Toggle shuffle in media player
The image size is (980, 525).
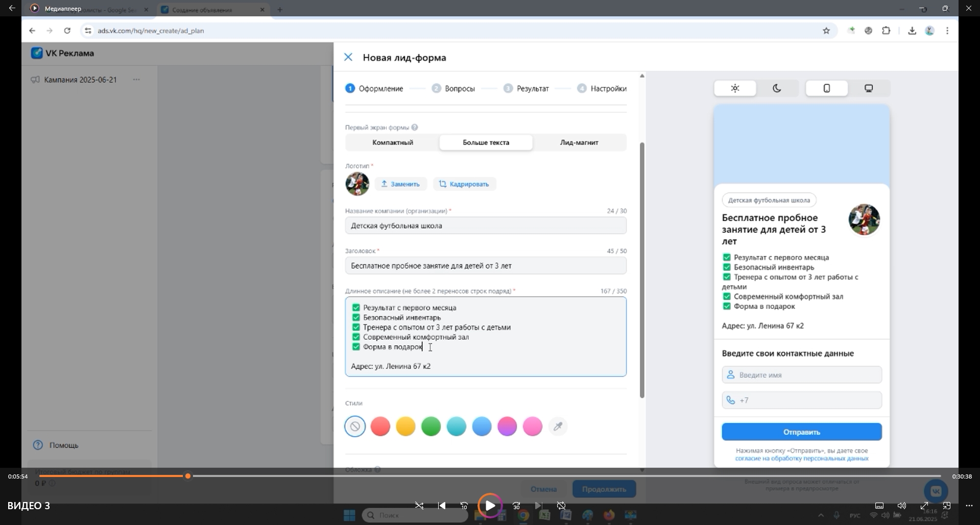[x=419, y=506]
